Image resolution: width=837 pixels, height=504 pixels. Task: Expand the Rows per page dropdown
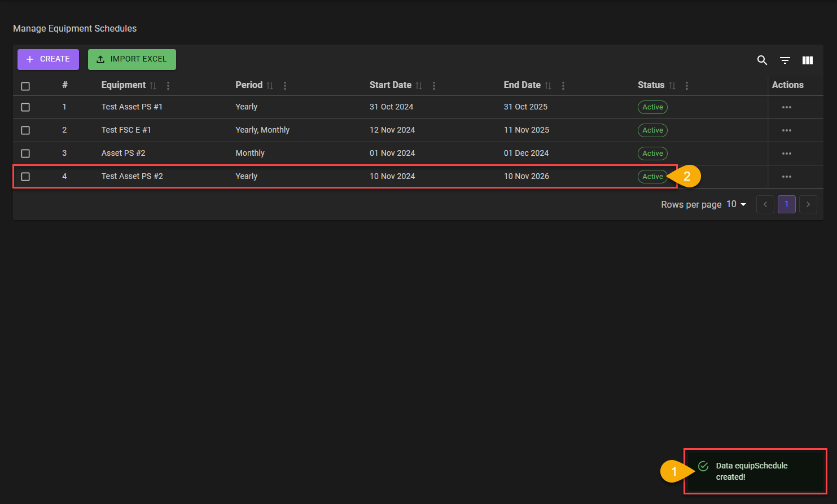pyautogui.click(x=737, y=204)
